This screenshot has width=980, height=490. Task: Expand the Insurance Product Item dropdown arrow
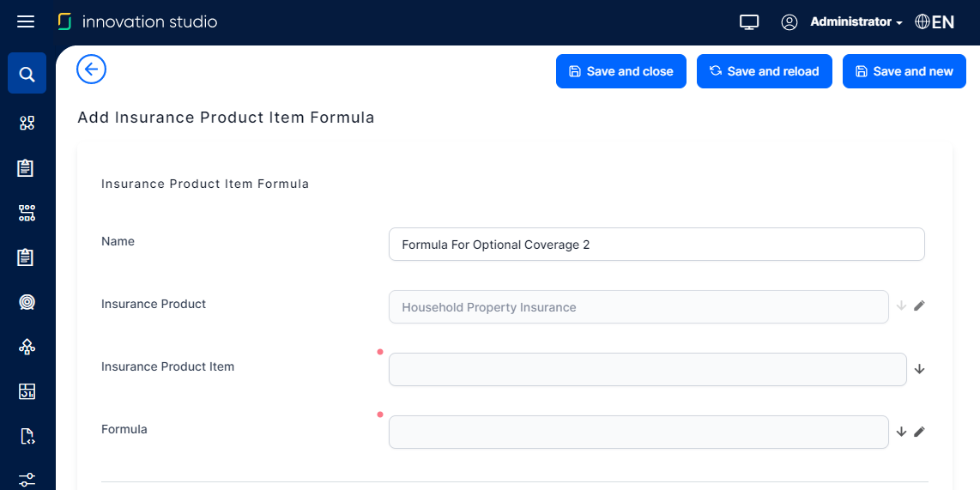(x=920, y=369)
